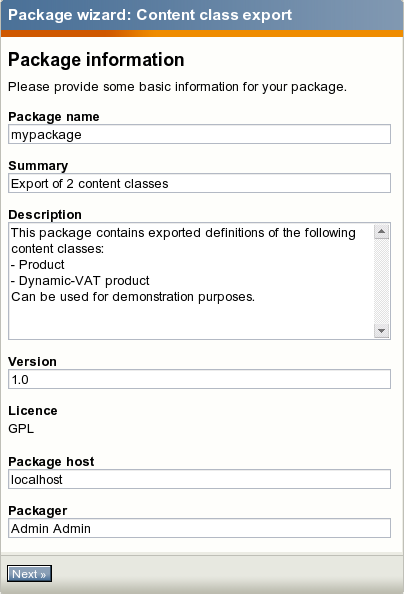
Task: Click the Next » button
Action: point(29,574)
